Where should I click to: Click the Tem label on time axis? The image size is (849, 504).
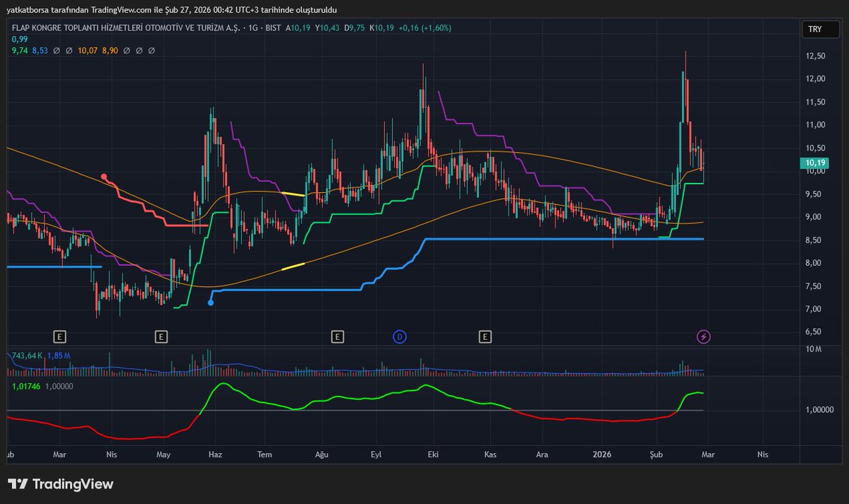point(265,455)
